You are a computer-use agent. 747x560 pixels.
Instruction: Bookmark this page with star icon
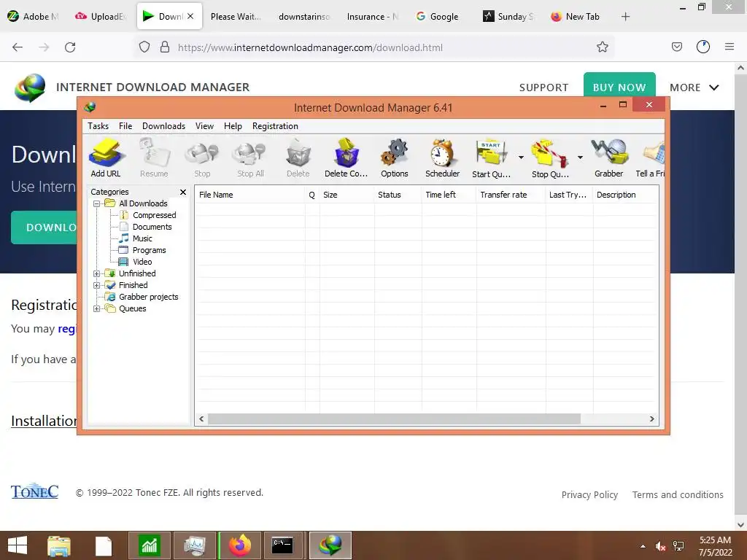[602, 47]
